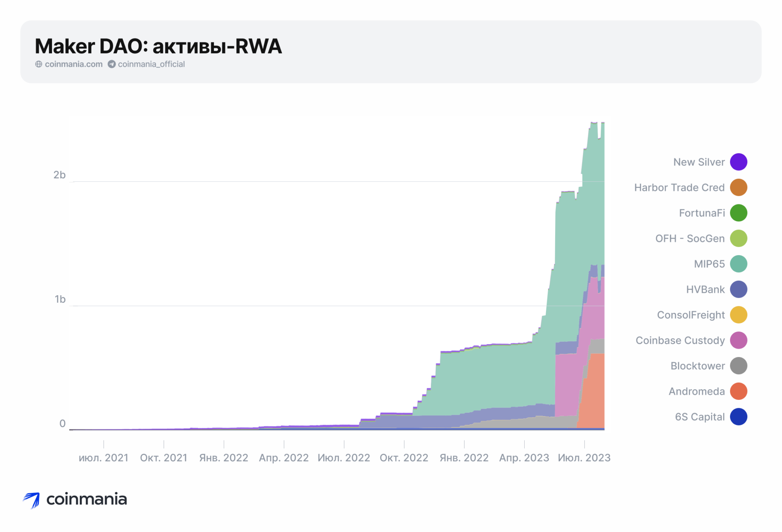Click the Апр. 2023 axis label
This screenshot has height=532, width=782.
point(524,458)
